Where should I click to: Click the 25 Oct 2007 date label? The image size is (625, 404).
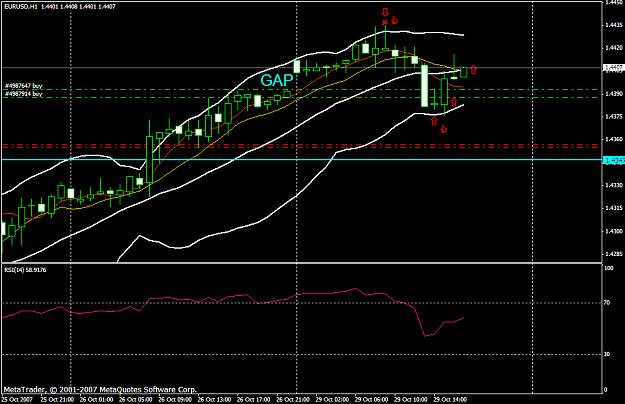(x=17, y=399)
